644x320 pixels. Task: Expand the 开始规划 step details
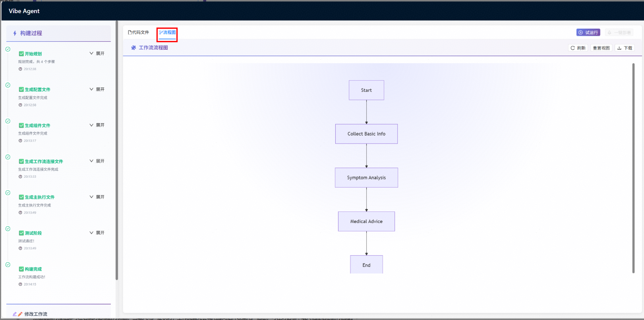(97, 54)
